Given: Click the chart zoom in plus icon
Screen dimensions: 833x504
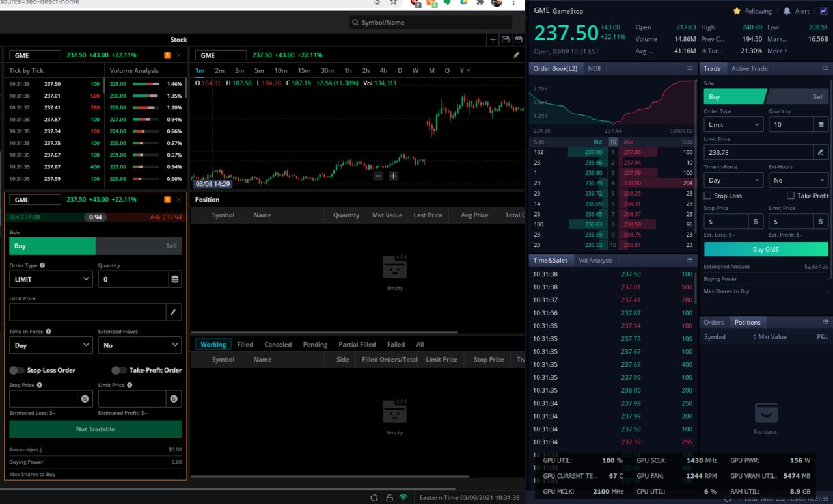Looking at the screenshot, I should [x=393, y=176].
